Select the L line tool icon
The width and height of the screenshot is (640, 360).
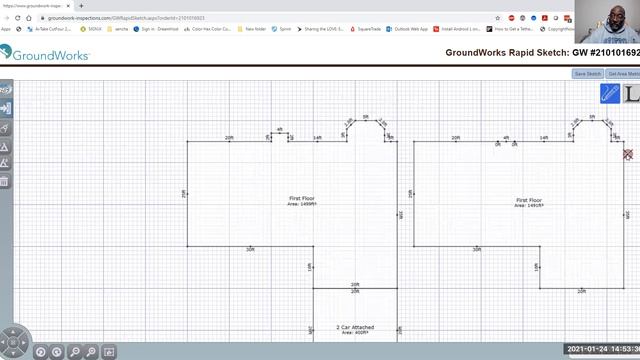(x=631, y=93)
